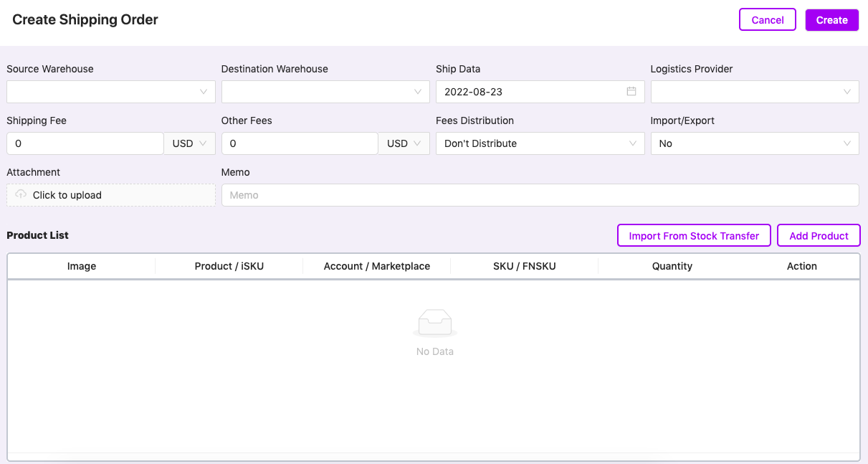Click the Product / iSKU column header

(229, 266)
